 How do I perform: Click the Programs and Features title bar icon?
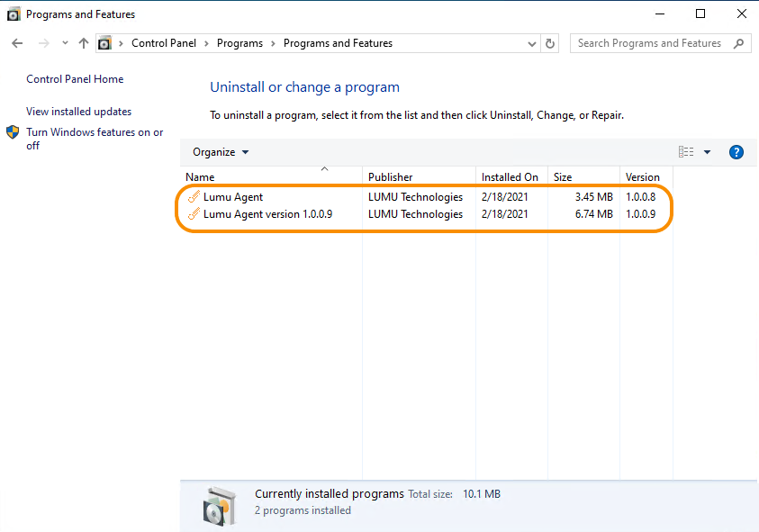14,14
